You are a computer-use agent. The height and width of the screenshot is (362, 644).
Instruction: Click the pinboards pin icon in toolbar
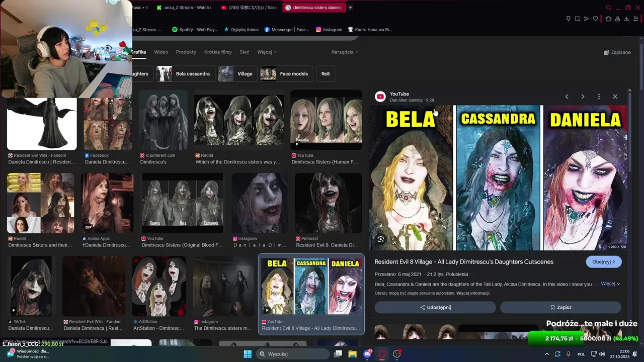pos(568,19)
